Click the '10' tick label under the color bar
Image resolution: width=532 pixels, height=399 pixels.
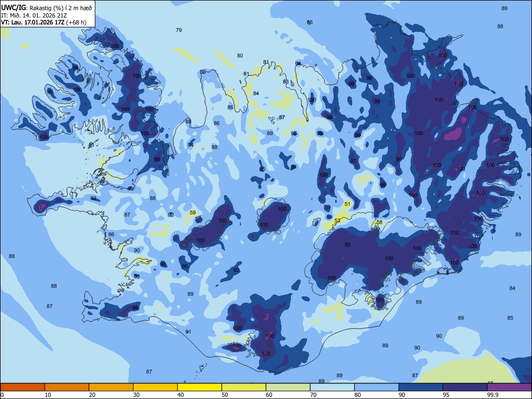48,395
